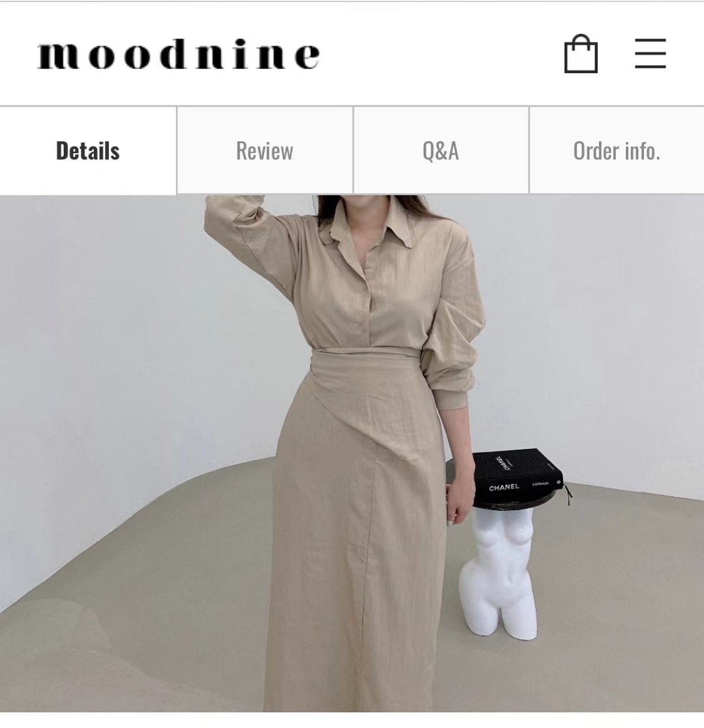
Task: Click the long beige skirt area
Action: click(x=358, y=557)
